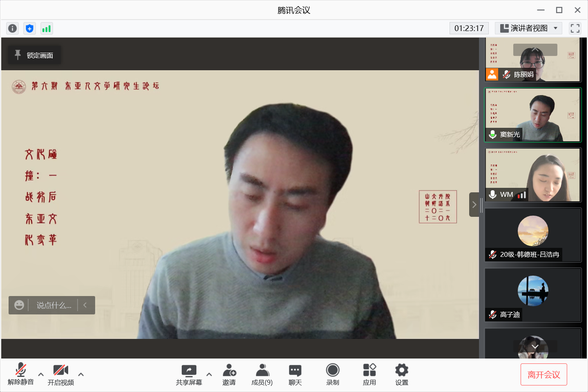Open Settings (设置) gear
This screenshot has width=588, height=392.
(401, 374)
